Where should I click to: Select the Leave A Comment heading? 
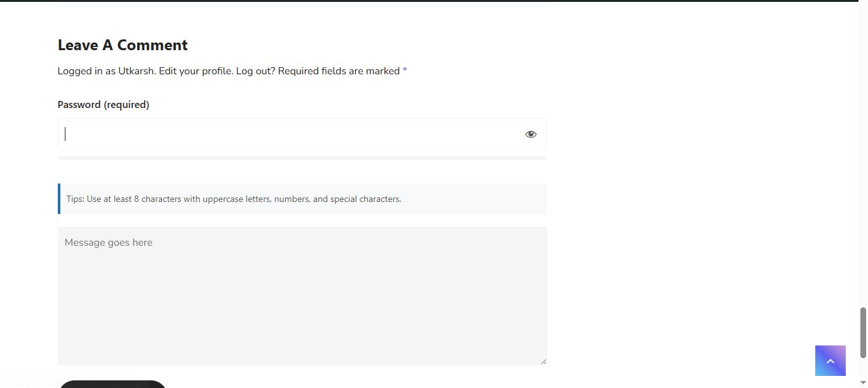tap(123, 45)
